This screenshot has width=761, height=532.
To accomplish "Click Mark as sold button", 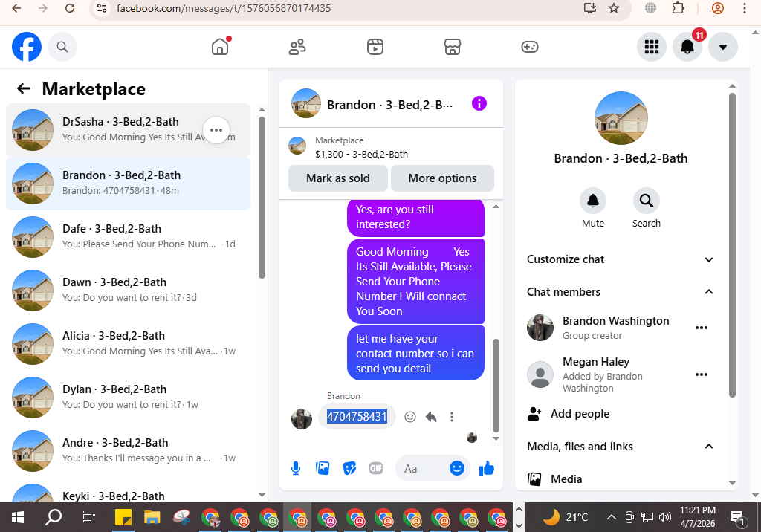I will pos(338,178).
